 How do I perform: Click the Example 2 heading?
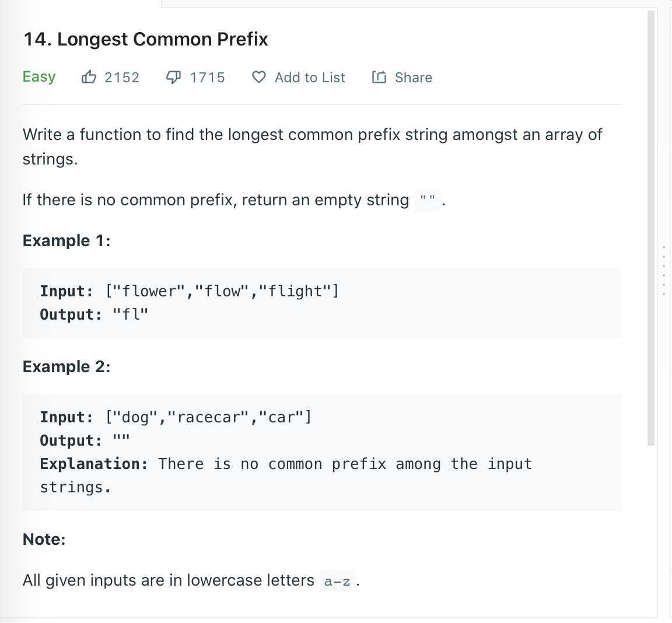pos(66,367)
